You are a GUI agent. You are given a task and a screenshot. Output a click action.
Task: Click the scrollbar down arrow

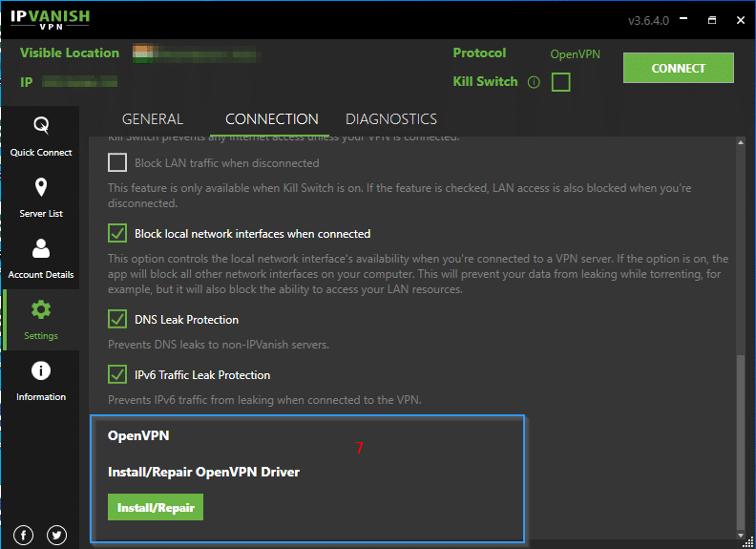(741, 535)
